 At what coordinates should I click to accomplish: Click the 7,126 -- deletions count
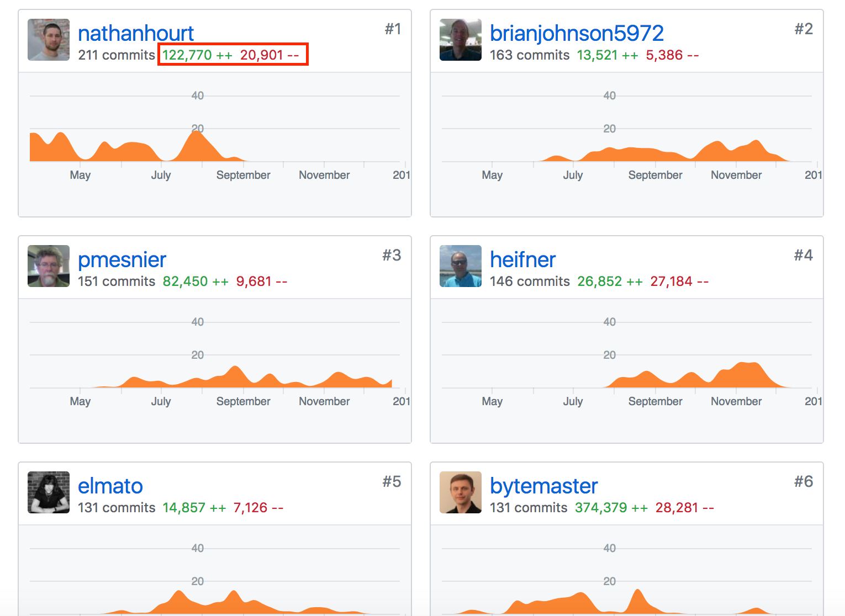(258, 508)
